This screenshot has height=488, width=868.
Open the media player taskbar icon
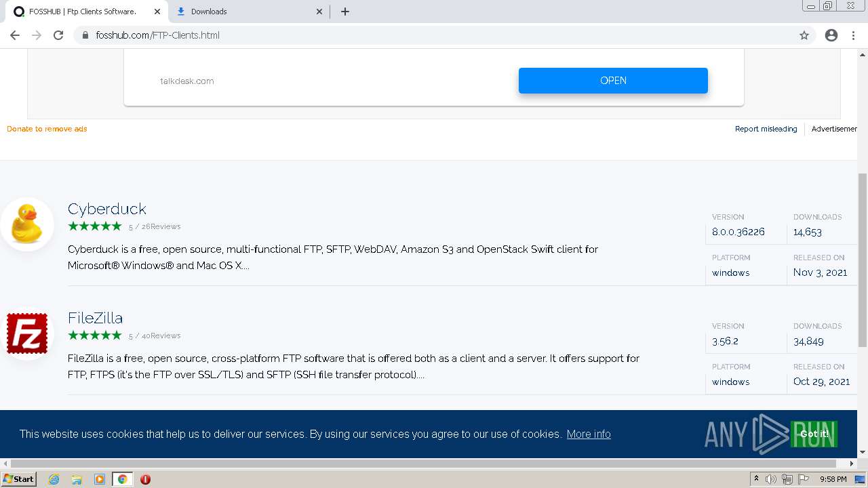pyautogui.click(x=100, y=479)
